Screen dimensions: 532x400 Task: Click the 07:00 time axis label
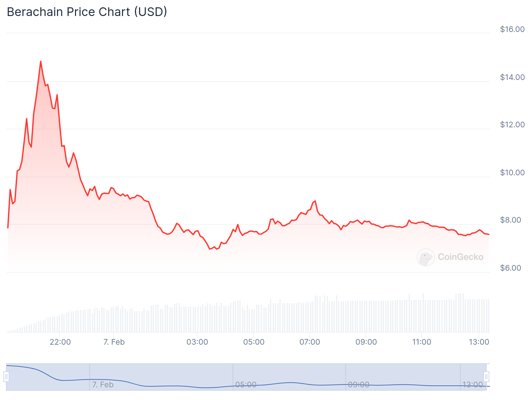coord(310,342)
